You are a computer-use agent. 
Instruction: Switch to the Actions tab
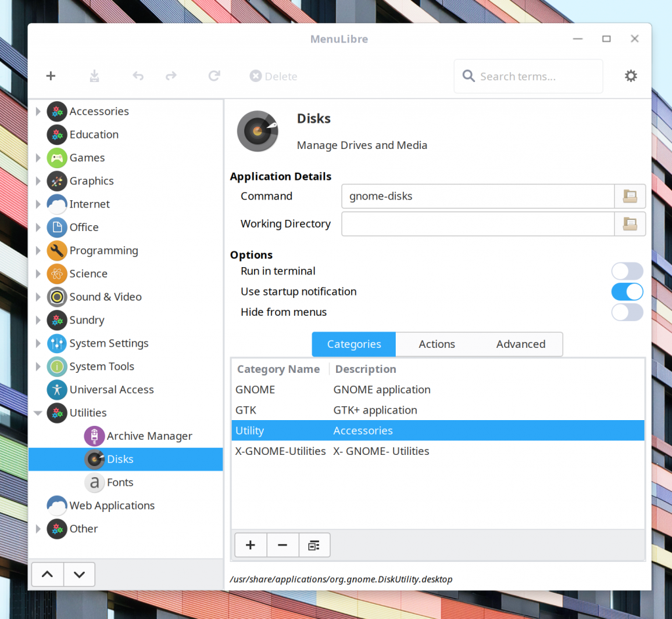pos(436,344)
